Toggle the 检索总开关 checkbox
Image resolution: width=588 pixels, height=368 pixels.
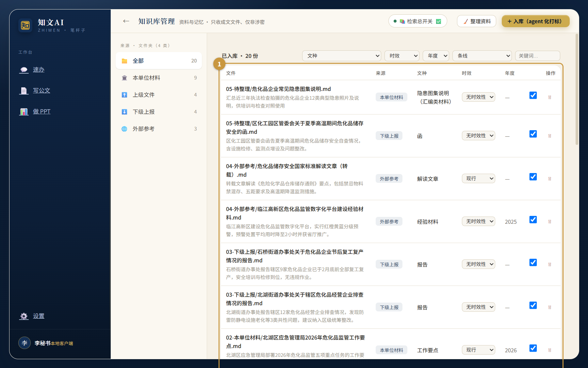[x=439, y=21]
